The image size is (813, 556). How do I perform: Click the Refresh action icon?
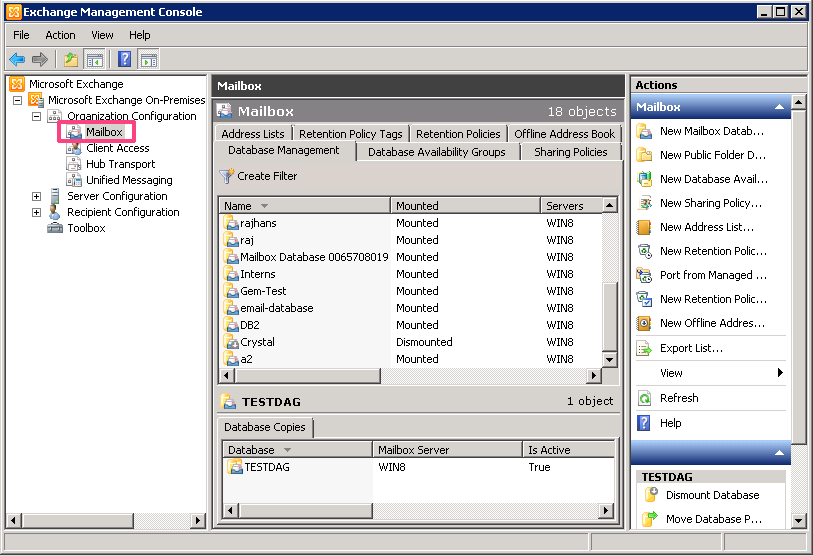(x=644, y=398)
